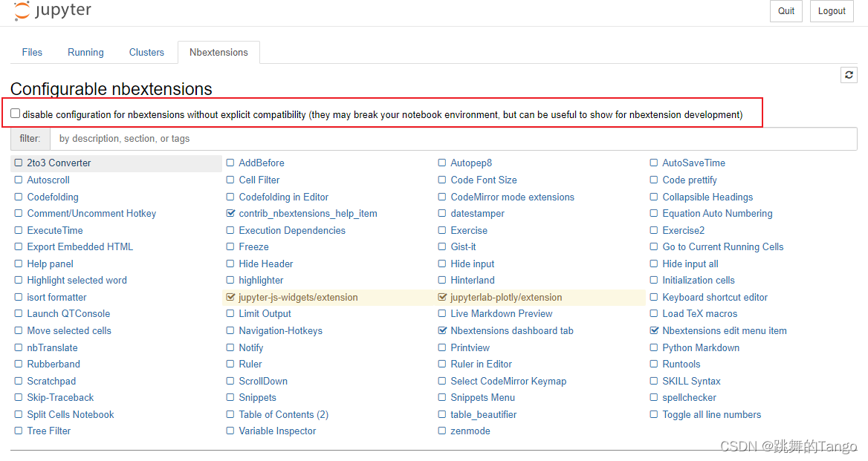Select the Rubberband extension

coord(54,364)
